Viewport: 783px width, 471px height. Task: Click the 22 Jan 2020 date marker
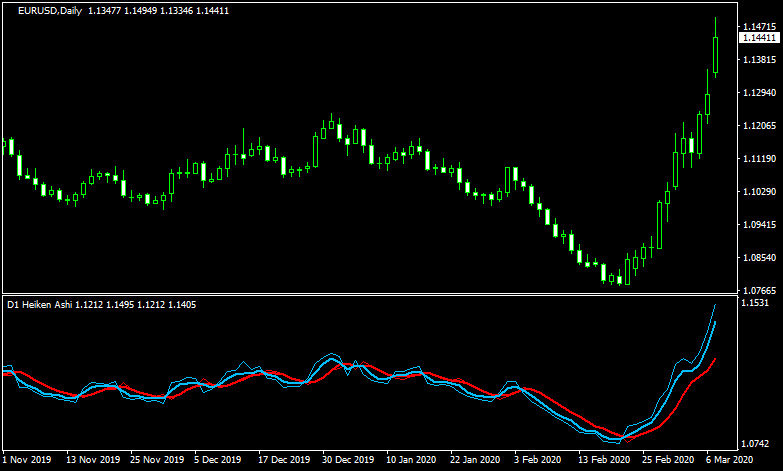click(475, 460)
